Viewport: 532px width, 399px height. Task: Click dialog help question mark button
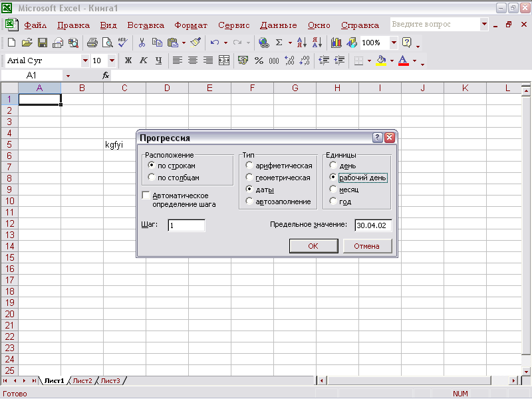[x=377, y=138]
